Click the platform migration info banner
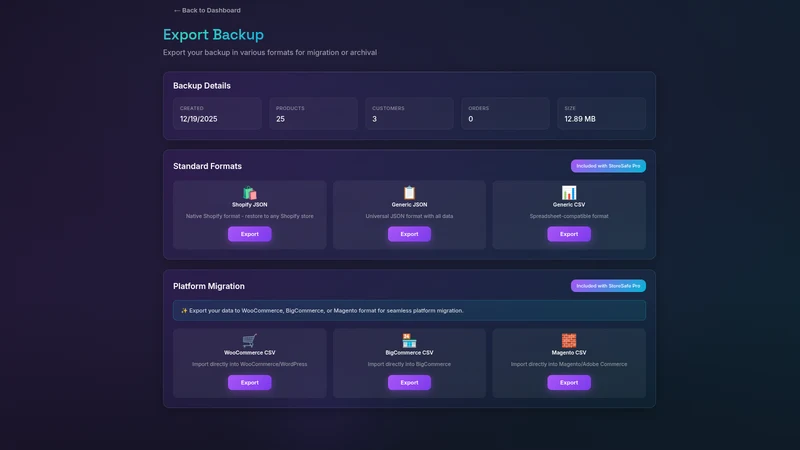The image size is (800, 450). pyautogui.click(x=409, y=310)
